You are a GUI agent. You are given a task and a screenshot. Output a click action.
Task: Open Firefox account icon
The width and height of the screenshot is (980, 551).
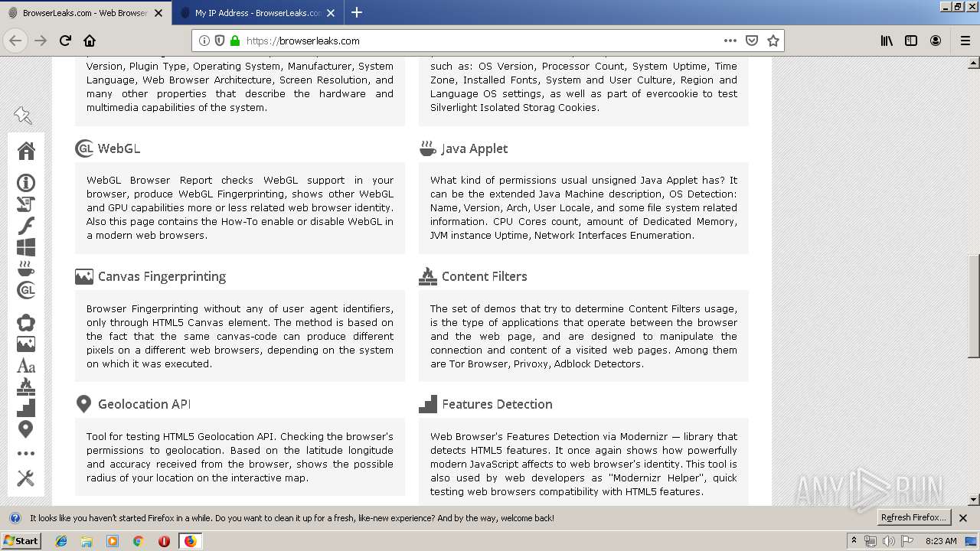pos(936,41)
